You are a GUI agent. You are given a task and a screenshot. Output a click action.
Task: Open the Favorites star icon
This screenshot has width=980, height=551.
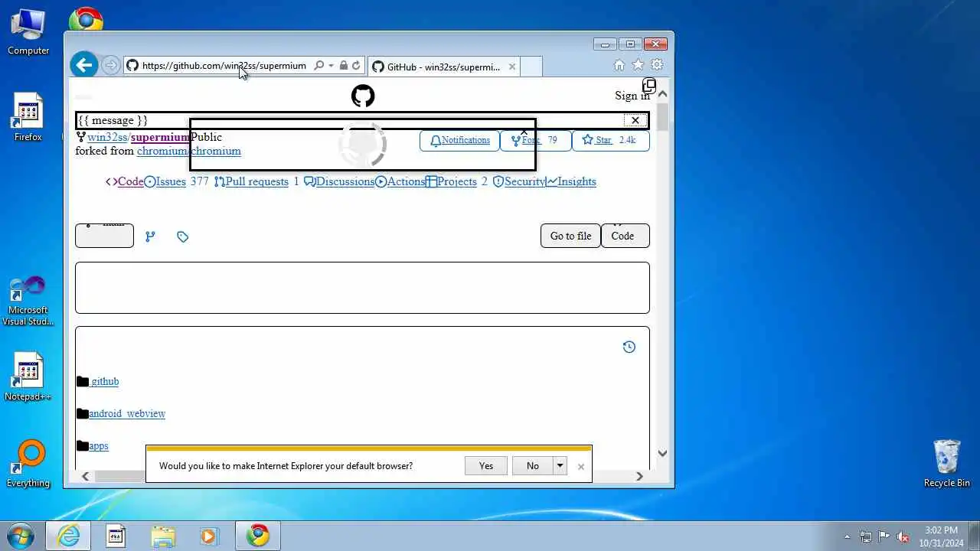[x=638, y=65]
